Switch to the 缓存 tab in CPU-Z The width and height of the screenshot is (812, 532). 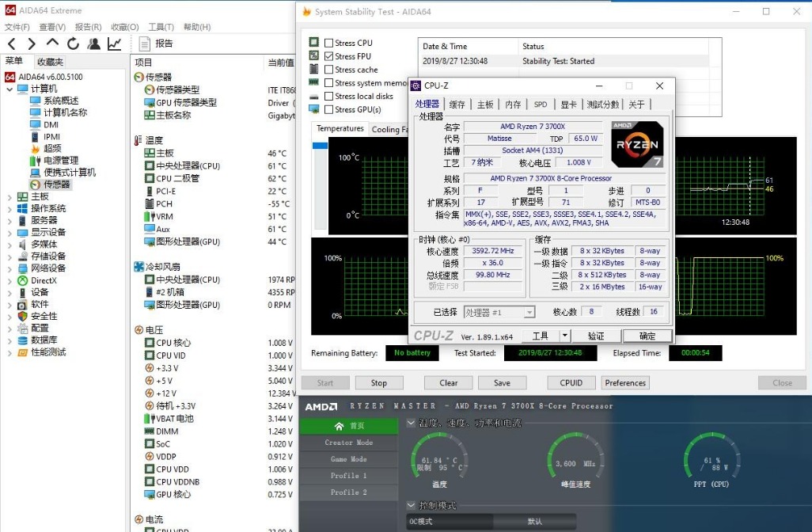point(457,104)
